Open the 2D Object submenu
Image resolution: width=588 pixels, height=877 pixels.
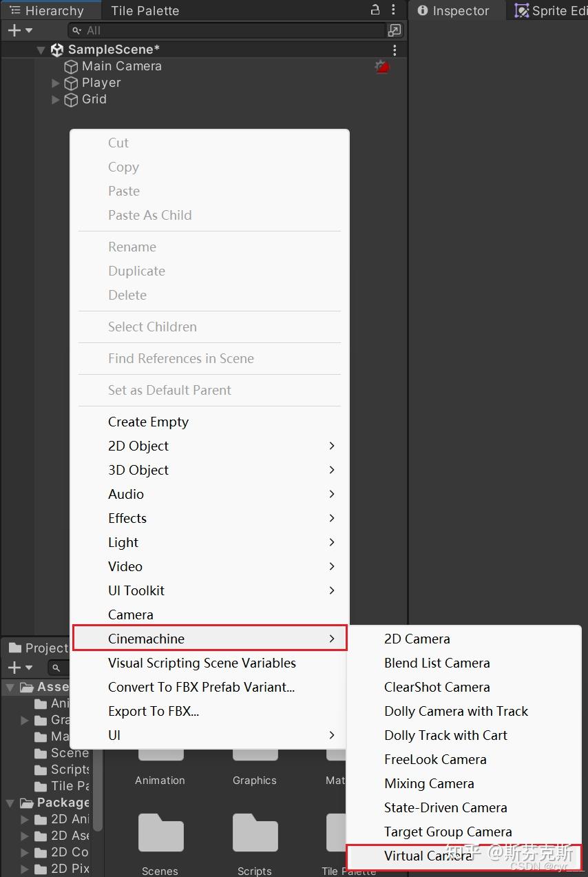[138, 446]
